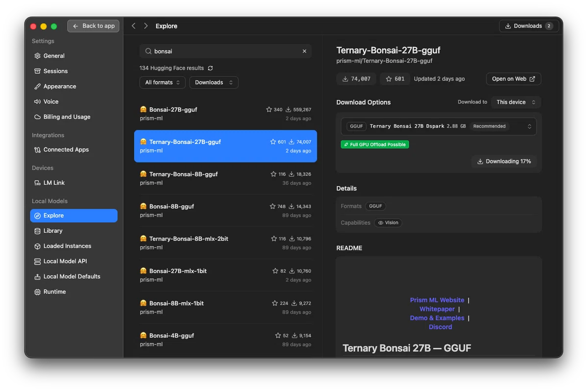
Task: Click the Vision capability tag
Action: click(x=388, y=222)
